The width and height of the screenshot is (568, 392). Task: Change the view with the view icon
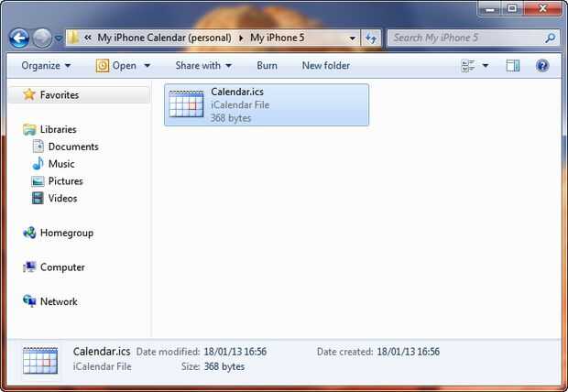coord(468,66)
